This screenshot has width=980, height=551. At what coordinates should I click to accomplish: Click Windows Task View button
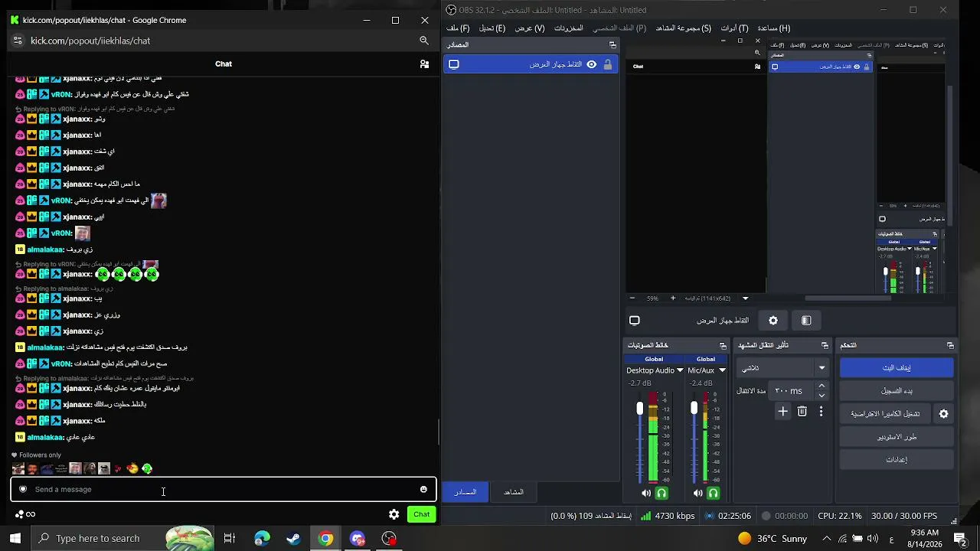coord(229,539)
